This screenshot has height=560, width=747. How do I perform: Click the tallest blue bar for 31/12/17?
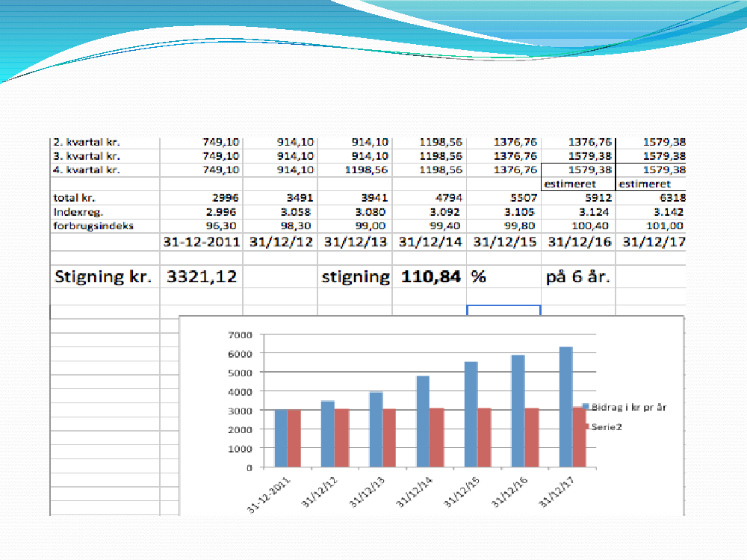tap(565, 407)
